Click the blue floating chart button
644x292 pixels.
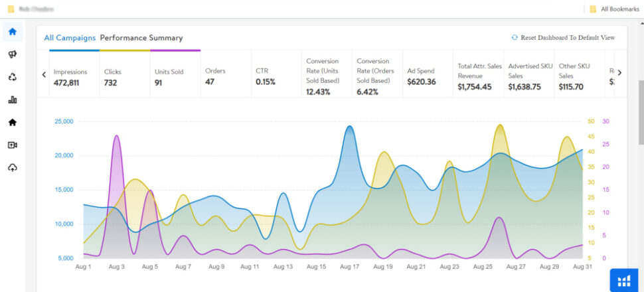click(623, 280)
